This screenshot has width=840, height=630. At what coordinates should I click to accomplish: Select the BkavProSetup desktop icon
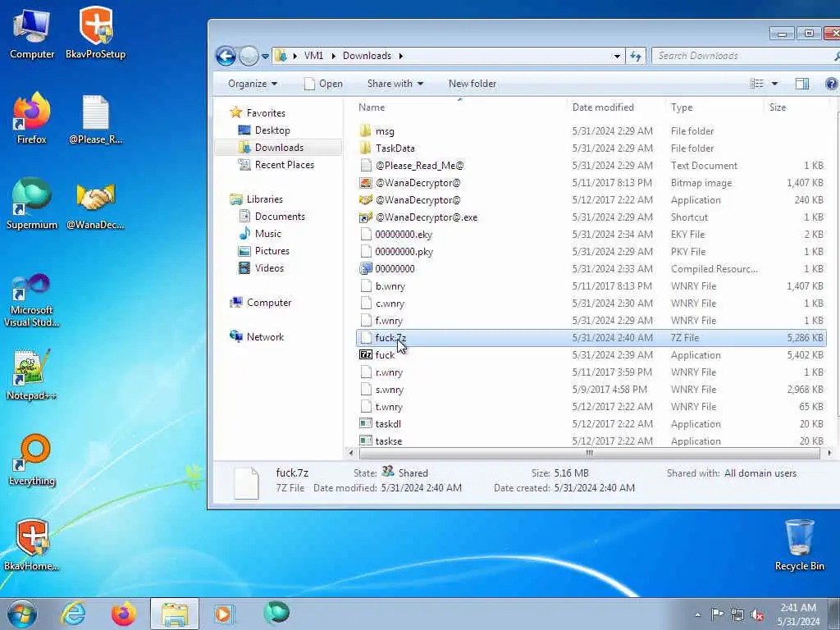tap(95, 33)
